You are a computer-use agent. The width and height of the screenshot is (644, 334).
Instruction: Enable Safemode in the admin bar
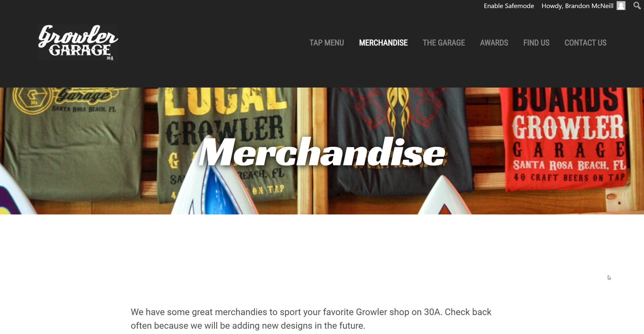coord(508,6)
